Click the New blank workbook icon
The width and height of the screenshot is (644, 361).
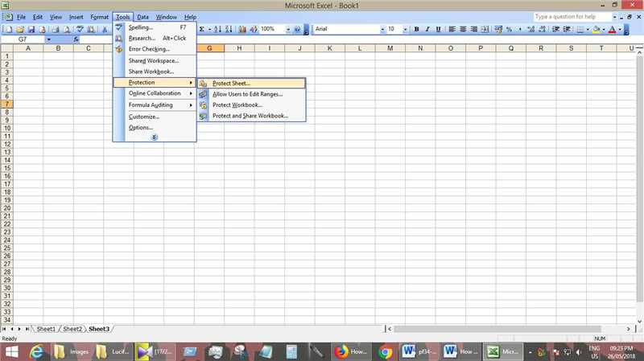click(9, 29)
